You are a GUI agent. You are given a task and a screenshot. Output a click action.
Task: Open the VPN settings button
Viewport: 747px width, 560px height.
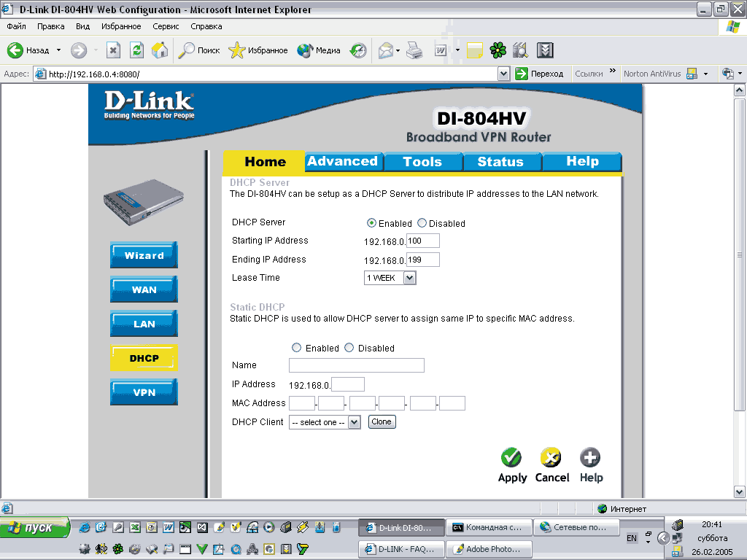click(x=144, y=392)
